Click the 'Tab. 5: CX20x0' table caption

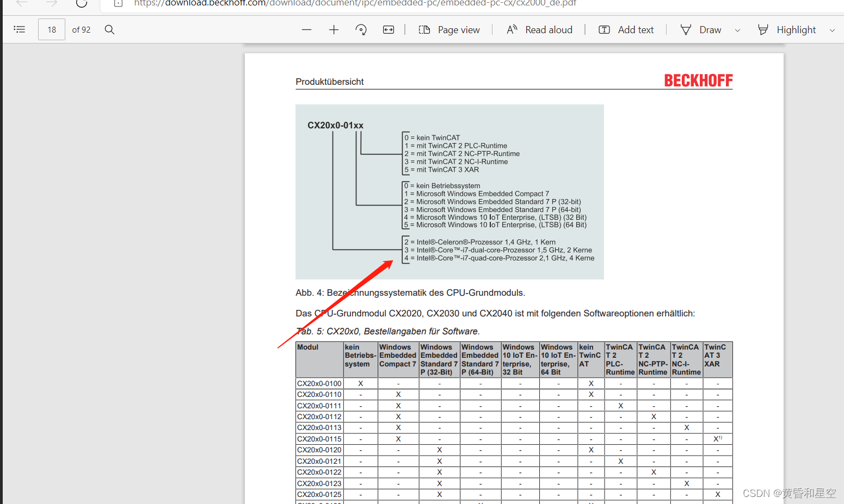pos(387,331)
